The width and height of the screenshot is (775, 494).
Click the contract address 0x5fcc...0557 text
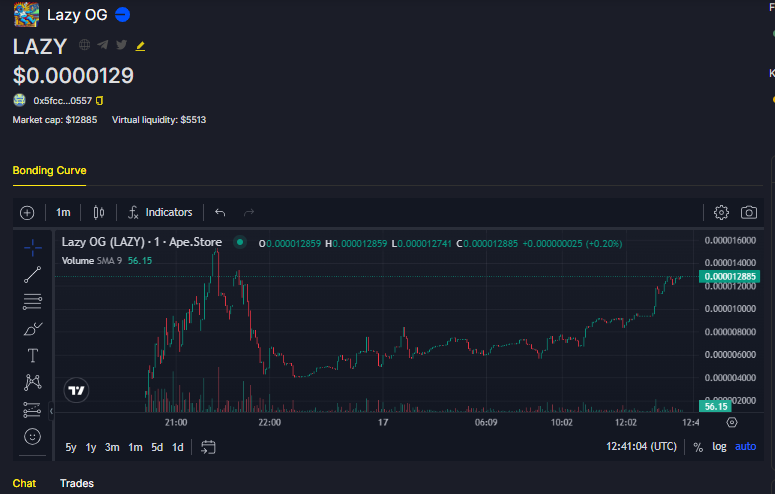(63, 101)
